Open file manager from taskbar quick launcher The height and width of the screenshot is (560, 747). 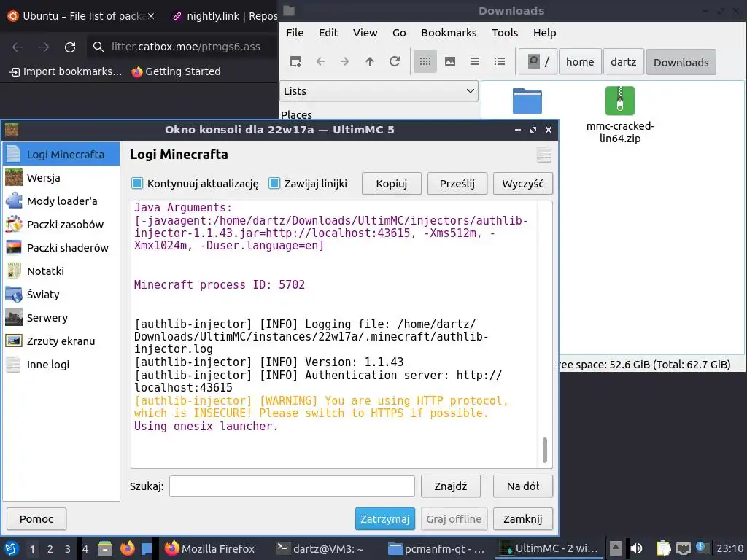pyautogui.click(x=105, y=548)
